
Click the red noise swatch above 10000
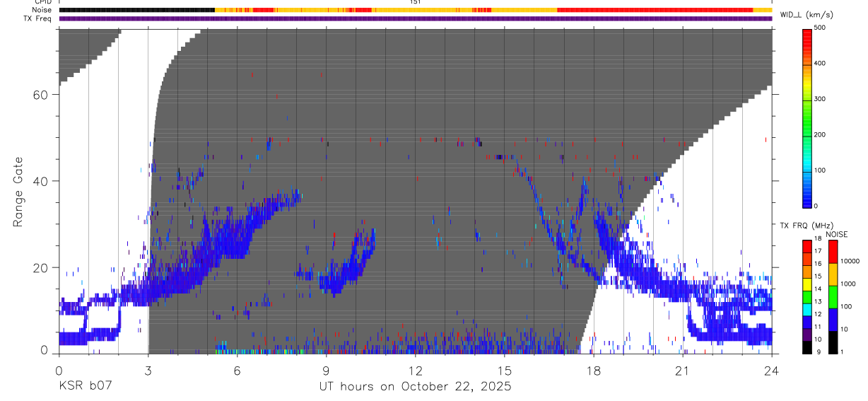[833, 251]
